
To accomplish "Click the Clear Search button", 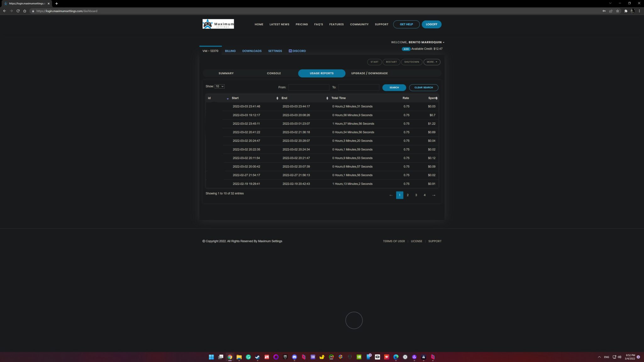I will [424, 88].
